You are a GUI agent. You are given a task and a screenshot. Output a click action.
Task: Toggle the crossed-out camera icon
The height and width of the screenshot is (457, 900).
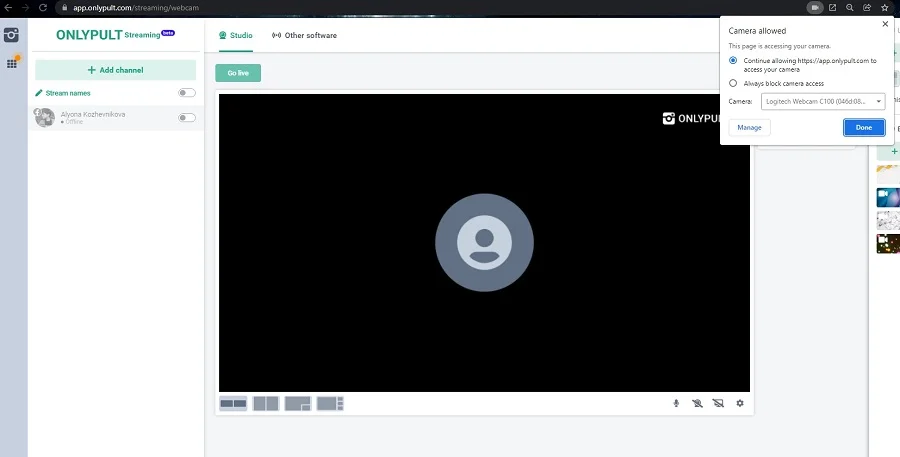click(x=697, y=403)
